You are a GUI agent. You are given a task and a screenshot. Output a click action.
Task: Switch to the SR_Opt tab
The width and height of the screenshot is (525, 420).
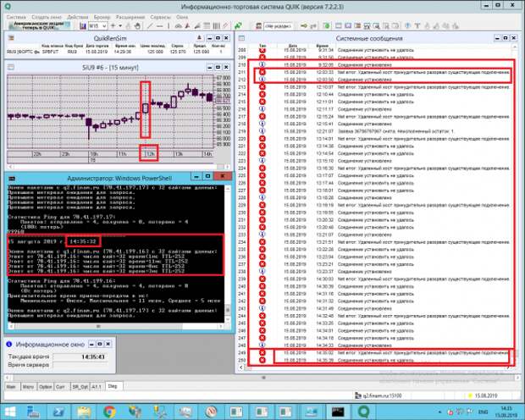click(x=80, y=386)
